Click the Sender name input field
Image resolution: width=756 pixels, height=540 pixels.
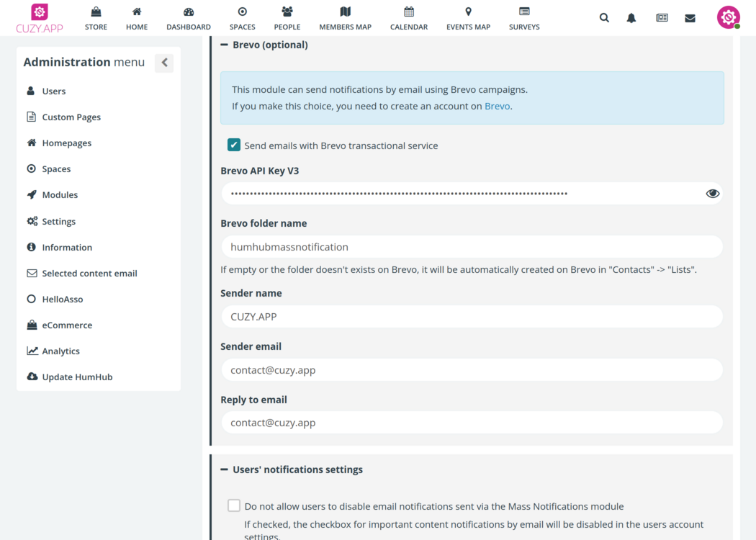pyautogui.click(x=472, y=317)
